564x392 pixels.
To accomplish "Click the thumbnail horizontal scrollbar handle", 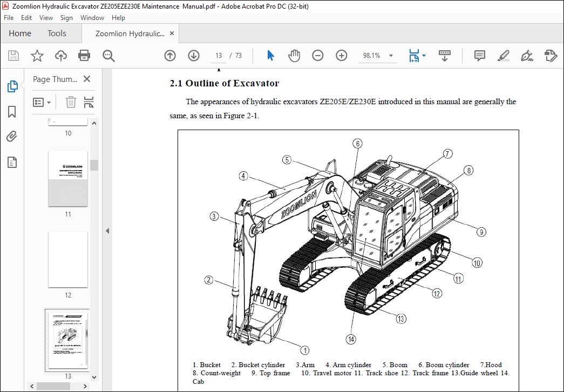I will 53,386.
